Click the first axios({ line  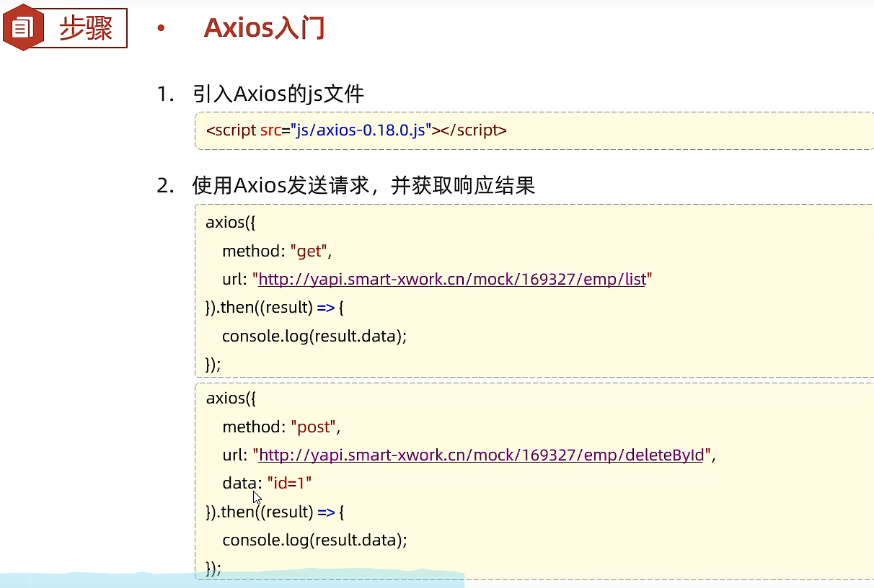click(231, 222)
